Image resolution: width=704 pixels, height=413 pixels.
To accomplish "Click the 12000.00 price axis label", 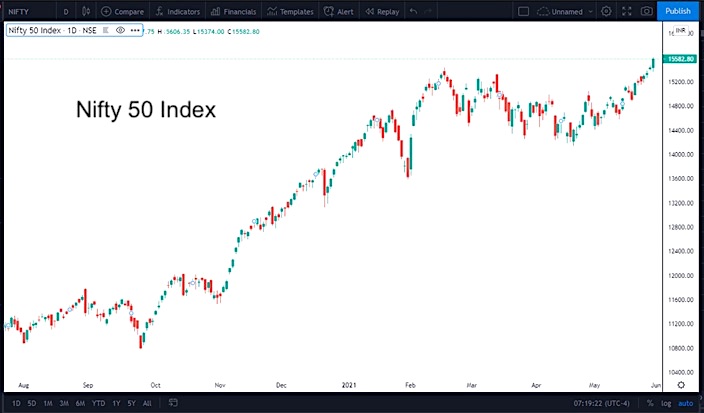I will coord(681,275).
